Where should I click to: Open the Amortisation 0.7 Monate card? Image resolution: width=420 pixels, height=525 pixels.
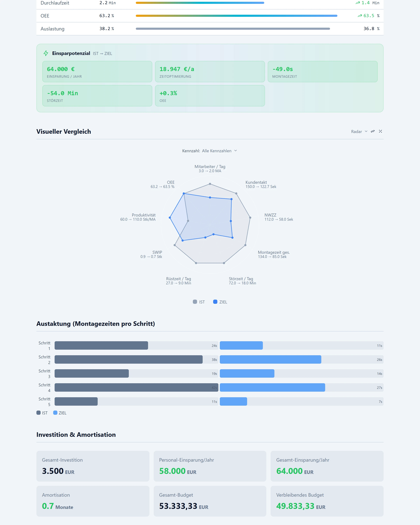tap(93, 501)
